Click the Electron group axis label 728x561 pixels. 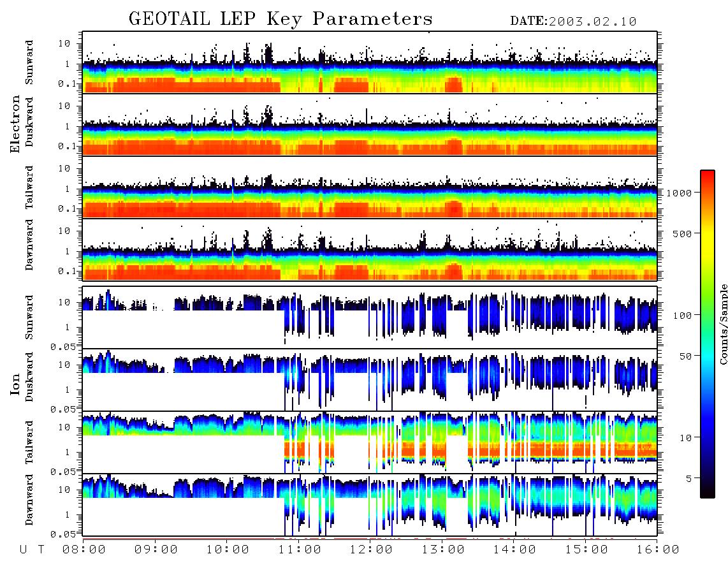point(15,124)
